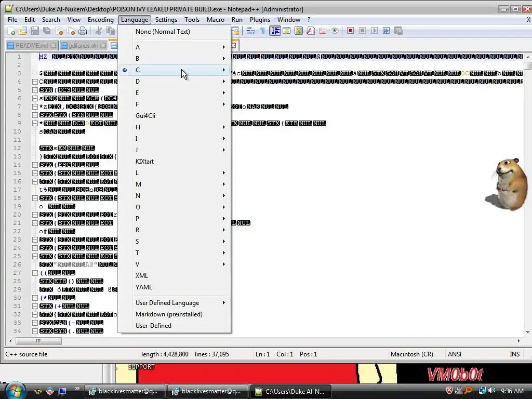Expand the User Defined Language submenu

175,303
